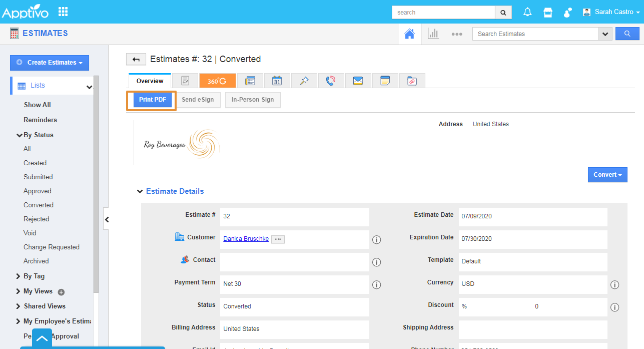This screenshot has height=349, width=644.
Task: Switch to the Overview tab
Action: pos(150,81)
